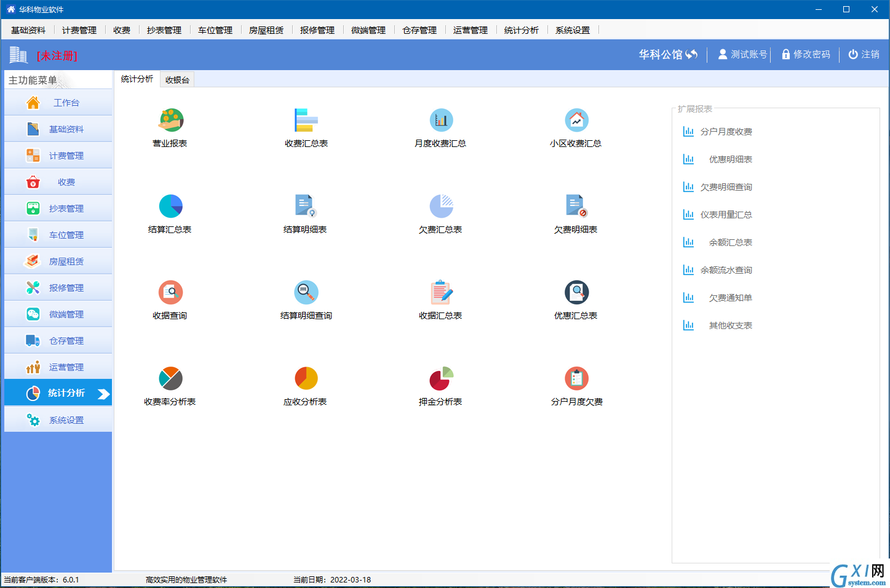Open the 收费率分析表 pie chart icon
Image resolution: width=890 pixels, height=588 pixels.
pos(170,378)
